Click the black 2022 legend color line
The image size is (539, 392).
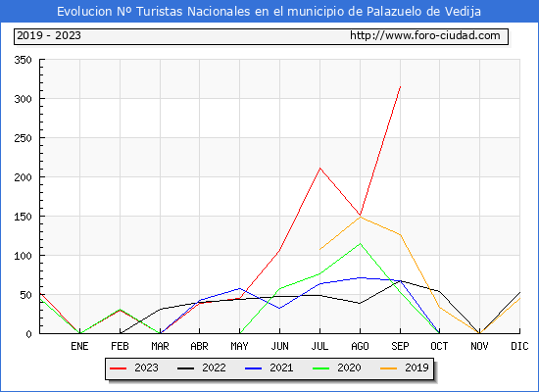click(x=185, y=368)
